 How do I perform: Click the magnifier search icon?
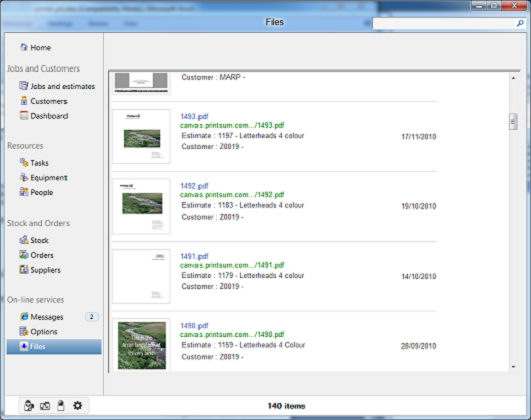tap(520, 23)
